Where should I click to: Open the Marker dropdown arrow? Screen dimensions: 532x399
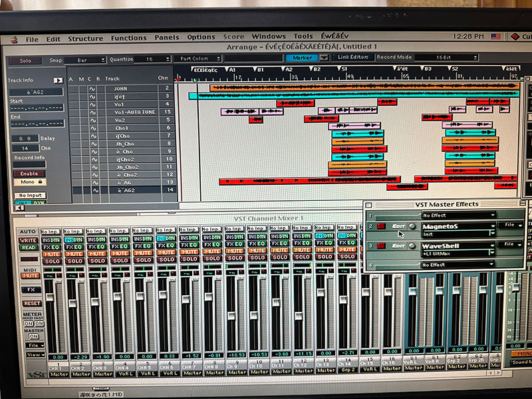tap(325, 58)
